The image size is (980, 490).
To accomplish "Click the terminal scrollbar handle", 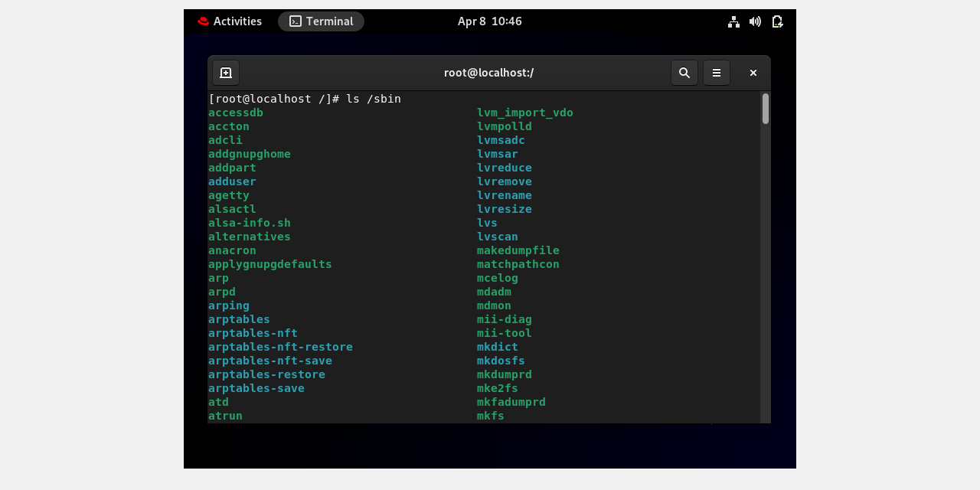I will click(x=766, y=109).
